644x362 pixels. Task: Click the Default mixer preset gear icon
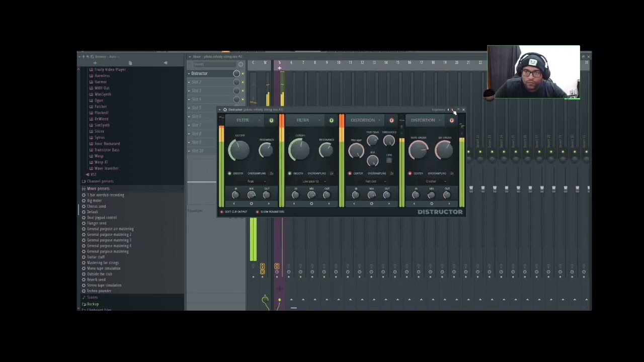84,212
